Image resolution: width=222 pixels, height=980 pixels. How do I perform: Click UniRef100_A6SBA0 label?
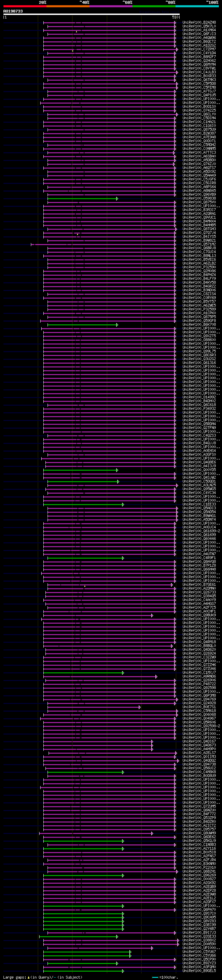[x=199, y=156]
